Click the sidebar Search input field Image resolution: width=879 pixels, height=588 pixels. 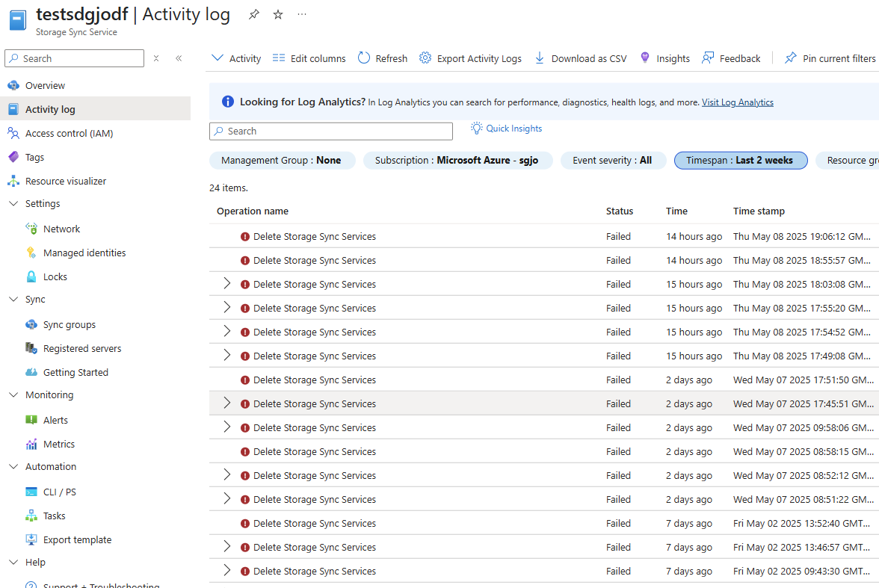click(x=74, y=58)
